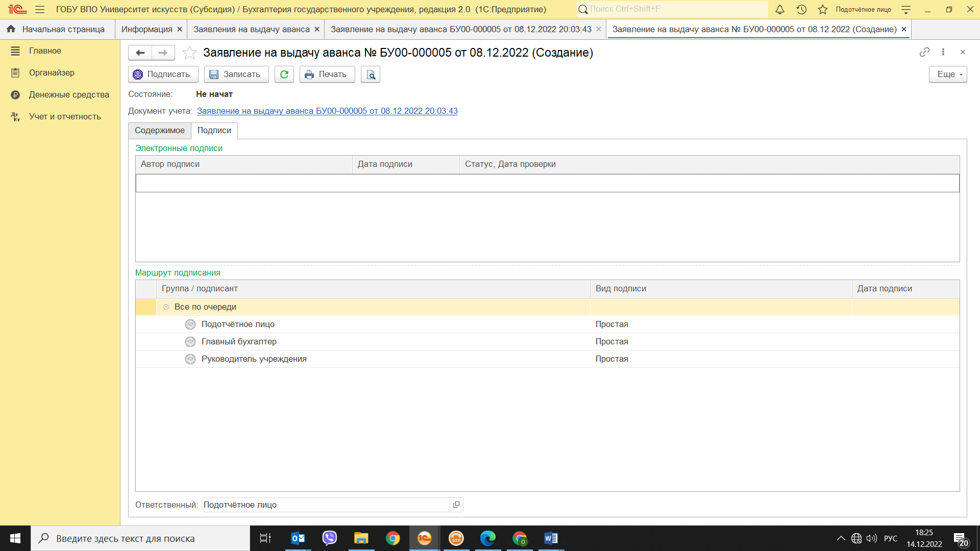Click the get-link chain icon
The width and height of the screenshot is (980, 551).
924,52
